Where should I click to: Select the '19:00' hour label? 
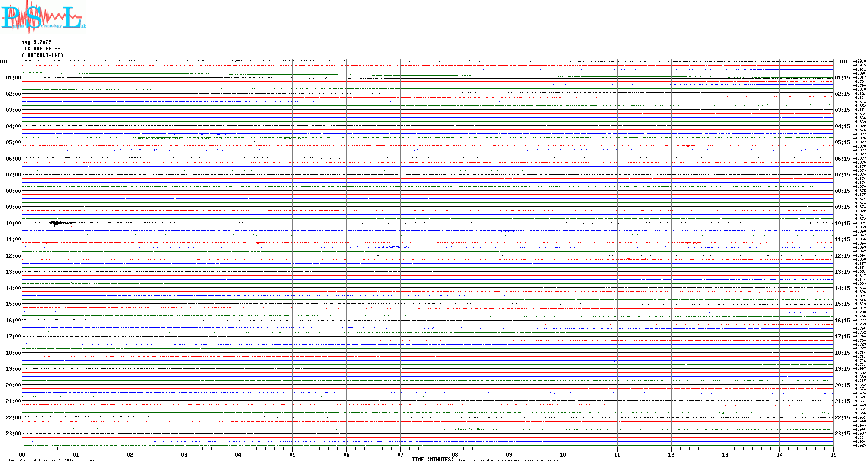tap(13, 369)
